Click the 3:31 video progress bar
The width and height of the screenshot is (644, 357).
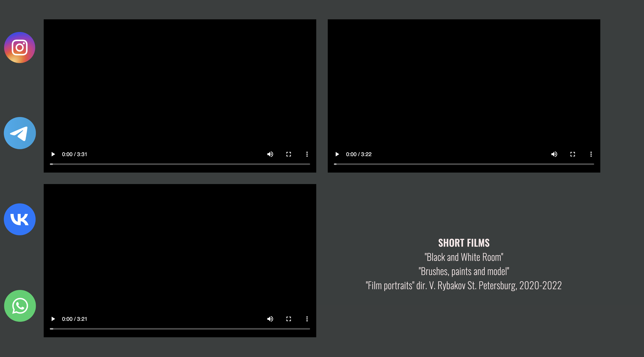[x=180, y=164]
